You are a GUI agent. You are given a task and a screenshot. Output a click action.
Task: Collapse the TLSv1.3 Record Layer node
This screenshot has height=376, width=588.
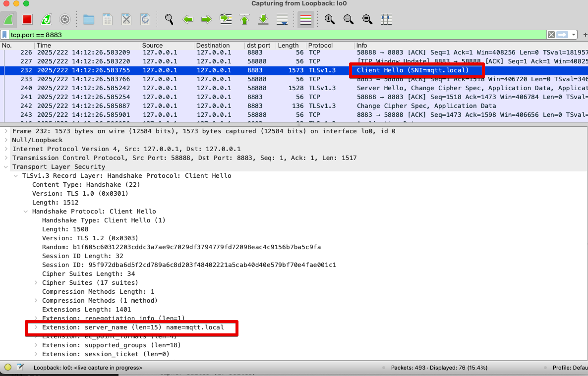click(16, 176)
